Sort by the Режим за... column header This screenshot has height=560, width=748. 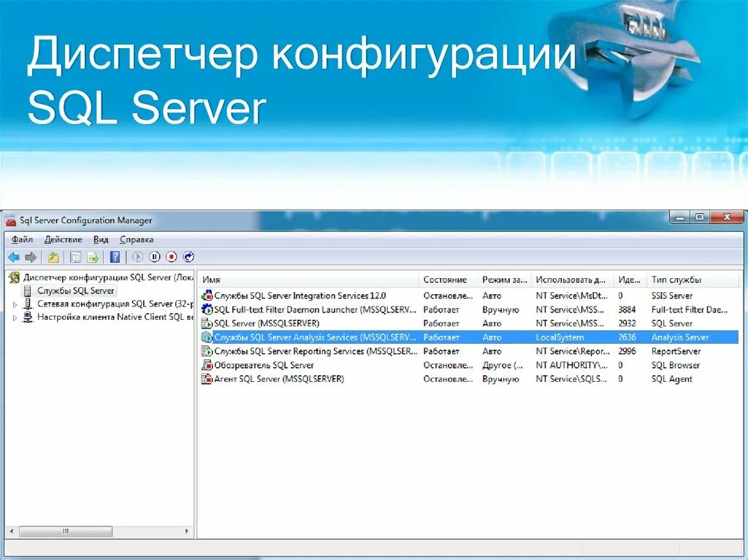[504, 280]
